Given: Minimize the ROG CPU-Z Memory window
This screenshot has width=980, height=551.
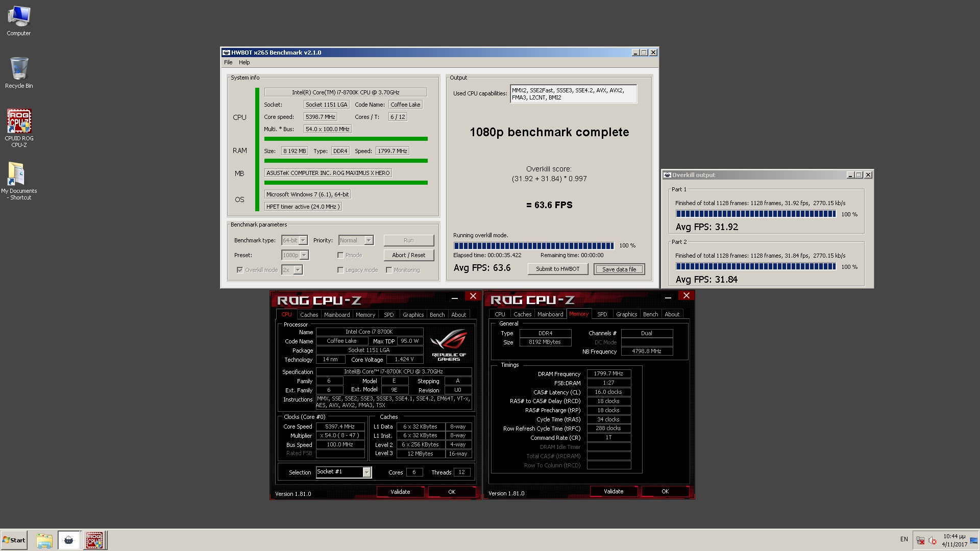Looking at the screenshot, I should [668, 296].
